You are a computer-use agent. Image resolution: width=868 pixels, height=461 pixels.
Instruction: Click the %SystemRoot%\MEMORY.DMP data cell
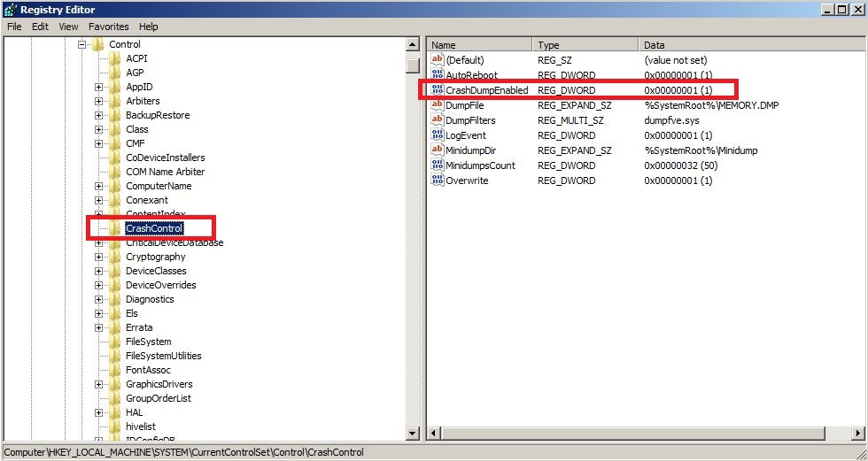pyautogui.click(x=711, y=105)
